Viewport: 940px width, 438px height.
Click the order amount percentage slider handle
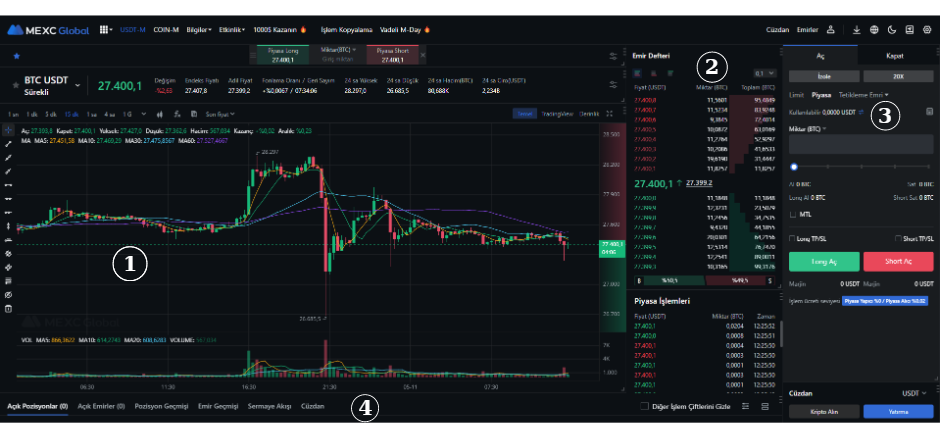(x=794, y=166)
